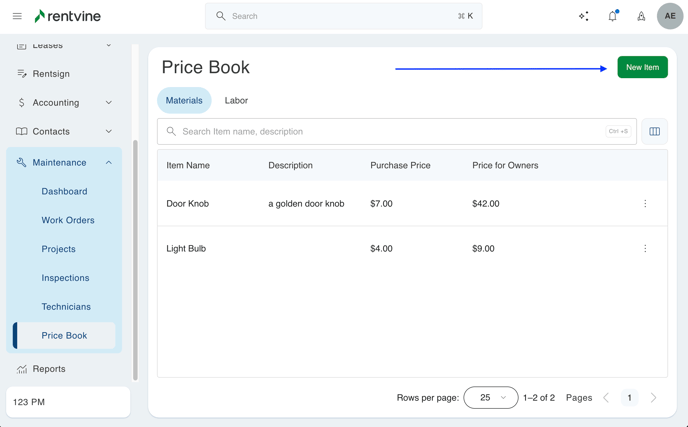This screenshot has height=427, width=688.
Task: Select the Materials tab
Action: tap(184, 100)
